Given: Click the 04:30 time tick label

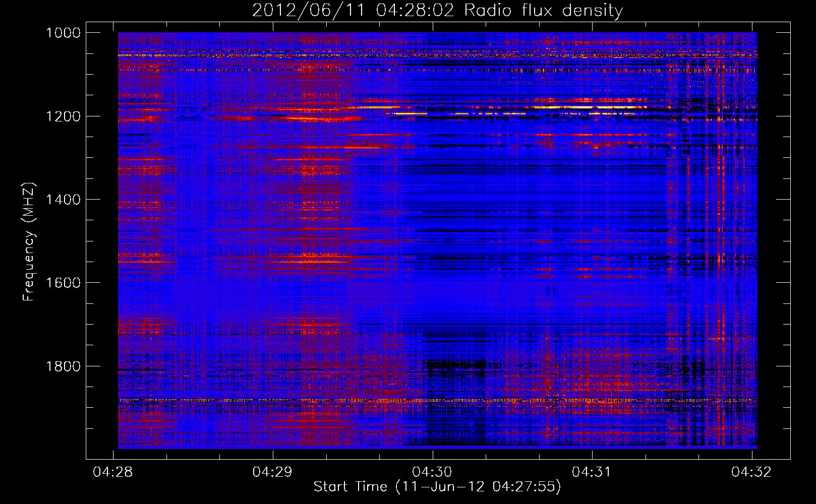Looking at the screenshot, I should 432,472.
